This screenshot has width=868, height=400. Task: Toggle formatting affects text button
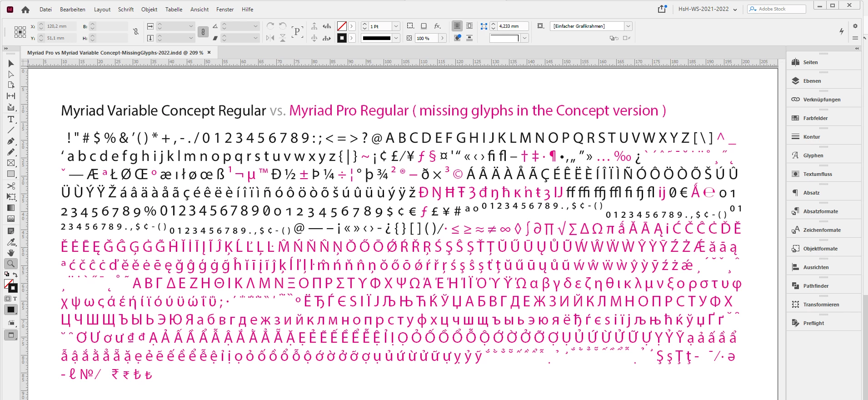[x=15, y=299]
